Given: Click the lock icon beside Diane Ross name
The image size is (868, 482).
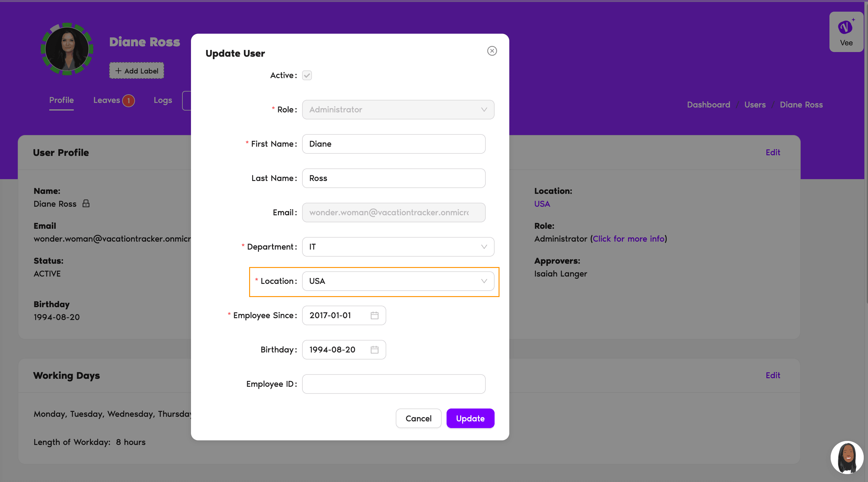Looking at the screenshot, I should click(86, 204).
